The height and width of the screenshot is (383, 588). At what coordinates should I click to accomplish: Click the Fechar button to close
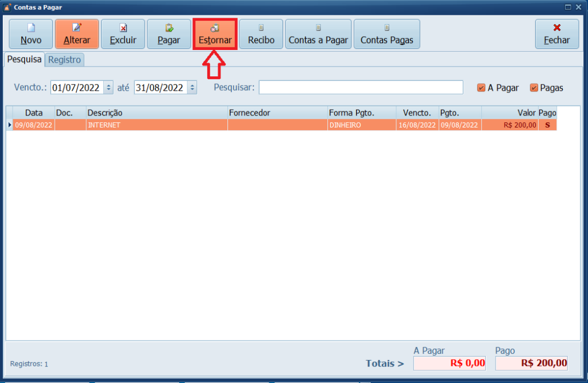(556, 34)
